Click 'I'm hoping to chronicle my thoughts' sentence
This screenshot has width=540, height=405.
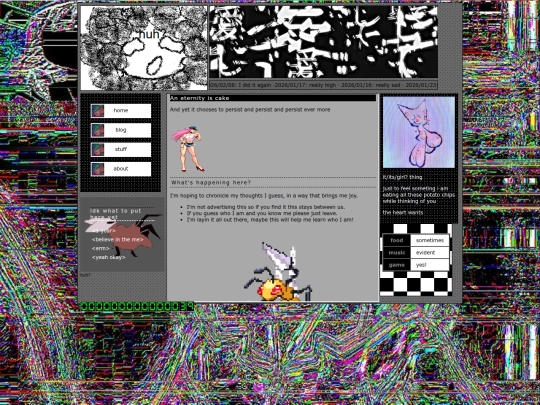[264, 196]
